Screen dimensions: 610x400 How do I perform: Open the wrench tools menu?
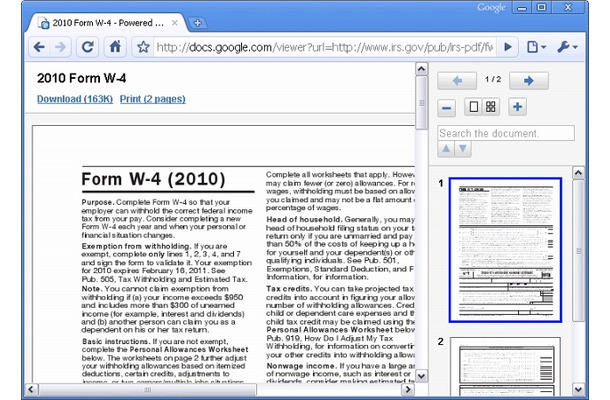click(567, 47)
